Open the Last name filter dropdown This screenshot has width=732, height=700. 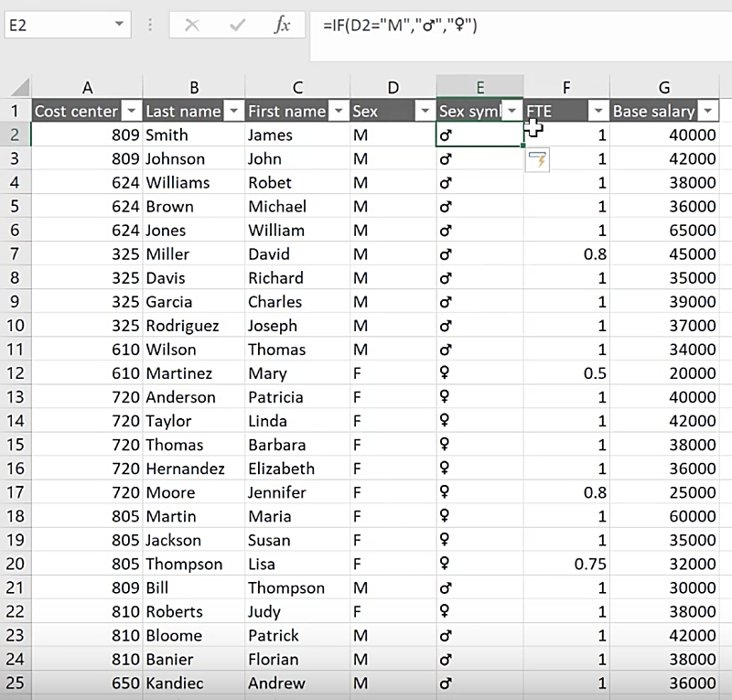coord(233,111)
